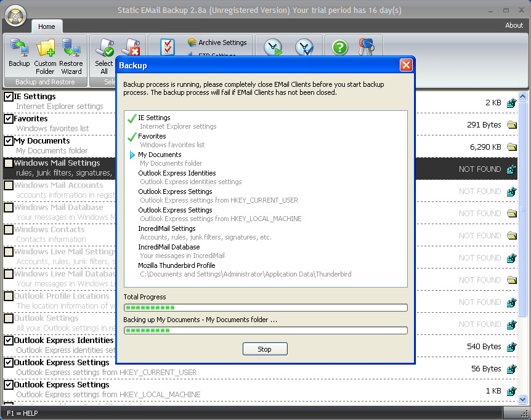The width and height of the screenshot is (531, 420).
Task: Click the list's scroll down arrow
Action: click(x=522, y=400)
